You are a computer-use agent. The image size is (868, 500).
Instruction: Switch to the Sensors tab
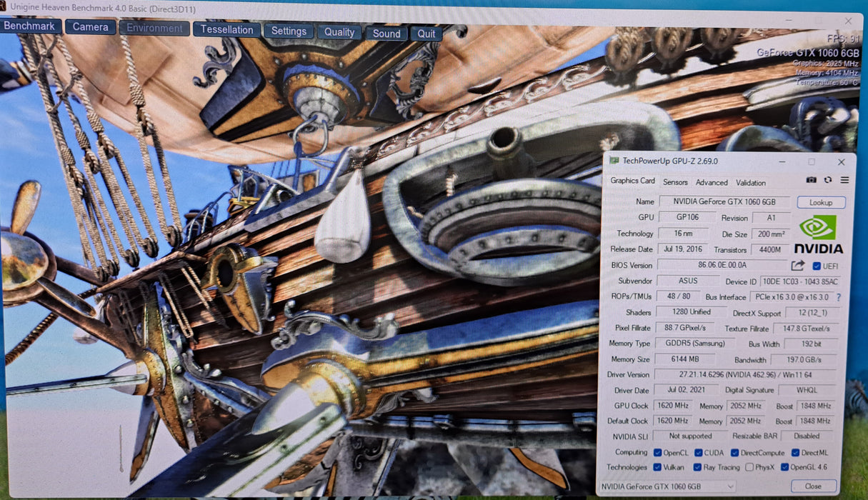tap(675, 182)
